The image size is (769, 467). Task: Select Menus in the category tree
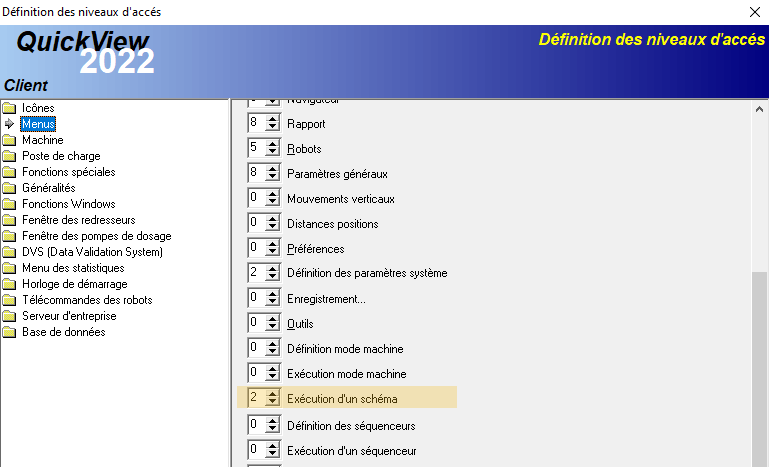(x=38, y=124)
